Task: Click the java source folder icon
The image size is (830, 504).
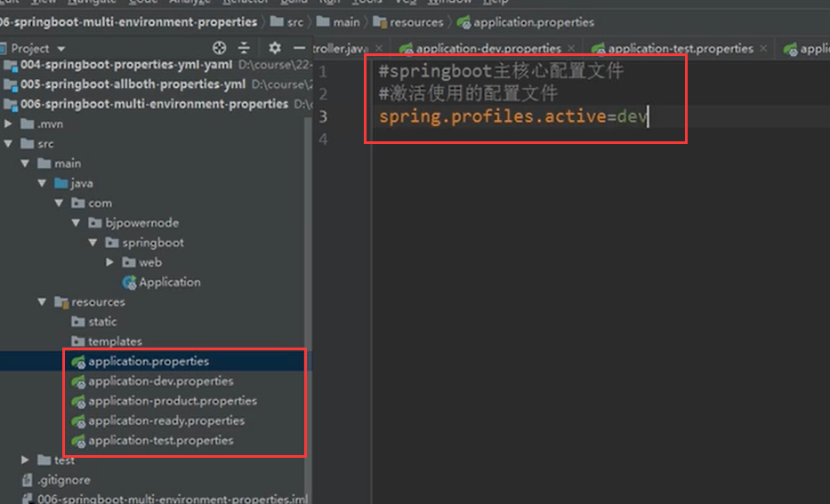Action: click(61, 183)
